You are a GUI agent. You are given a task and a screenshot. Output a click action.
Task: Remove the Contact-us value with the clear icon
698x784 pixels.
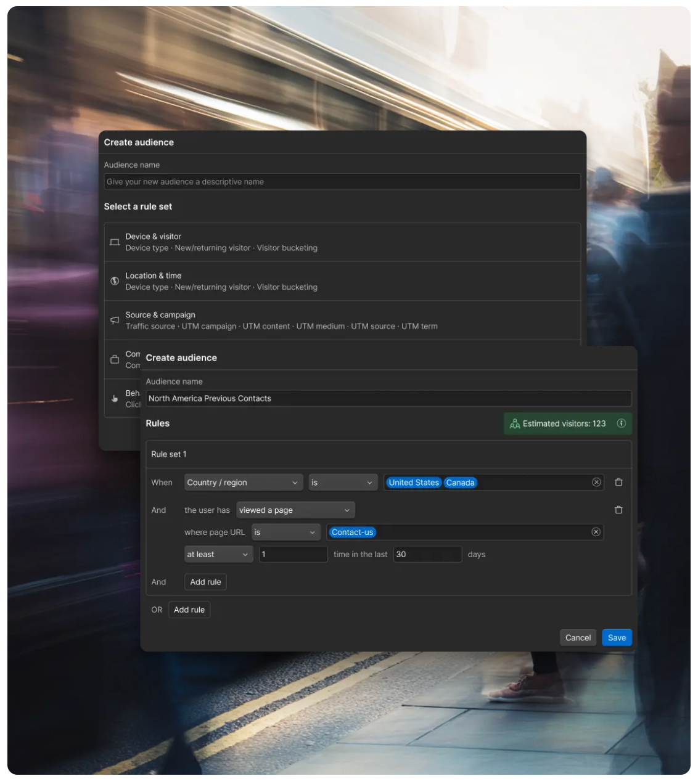click(x=596, y=532)
